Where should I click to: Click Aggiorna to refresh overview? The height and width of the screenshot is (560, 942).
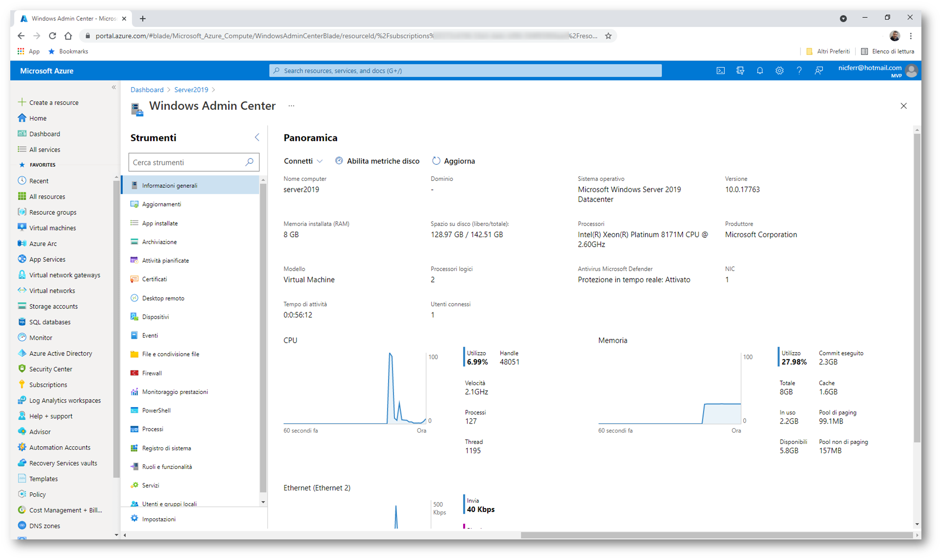[x=453, y=161]
